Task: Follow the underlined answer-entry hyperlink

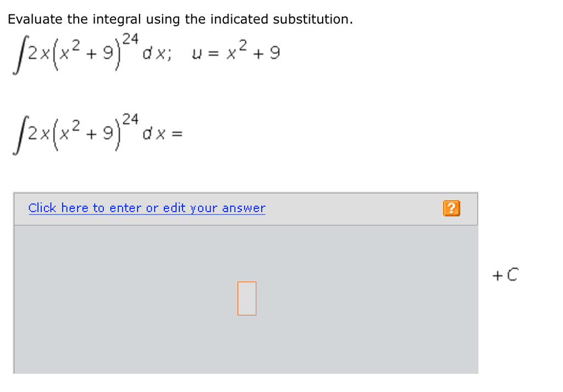Action: click(146, 207)
